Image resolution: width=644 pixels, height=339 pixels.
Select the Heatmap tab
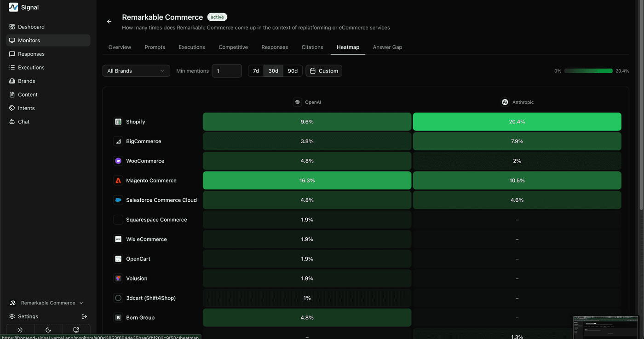click(x=348, y=47)
